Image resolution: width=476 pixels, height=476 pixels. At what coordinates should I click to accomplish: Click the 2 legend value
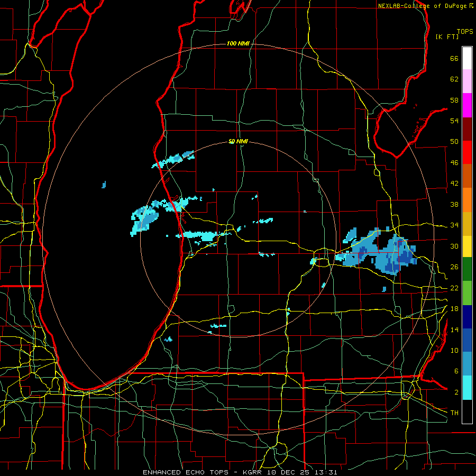[456, 392]
